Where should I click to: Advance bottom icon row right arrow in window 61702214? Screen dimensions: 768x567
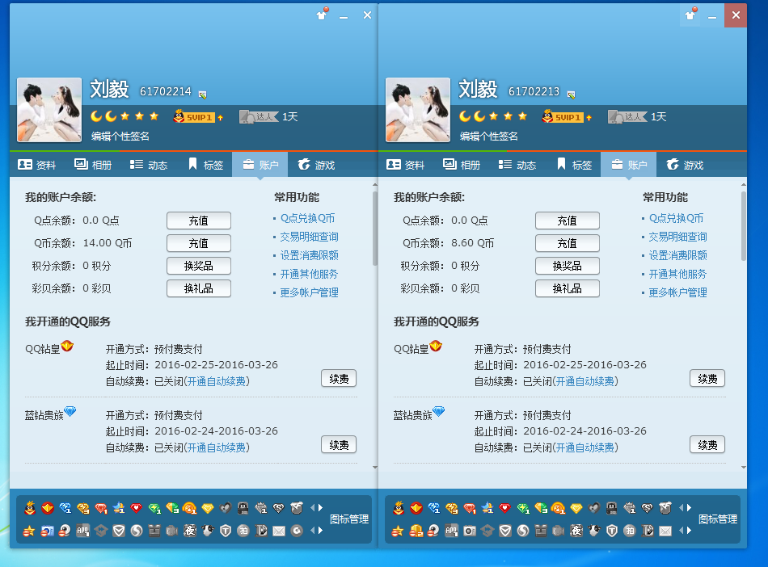tap(320, 530)
